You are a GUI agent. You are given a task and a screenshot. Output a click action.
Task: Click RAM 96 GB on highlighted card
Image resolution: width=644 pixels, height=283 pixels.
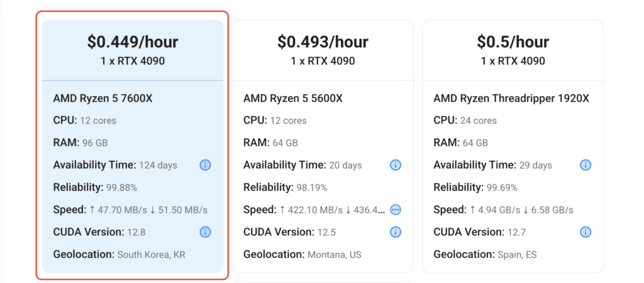[x=80, y=143]
